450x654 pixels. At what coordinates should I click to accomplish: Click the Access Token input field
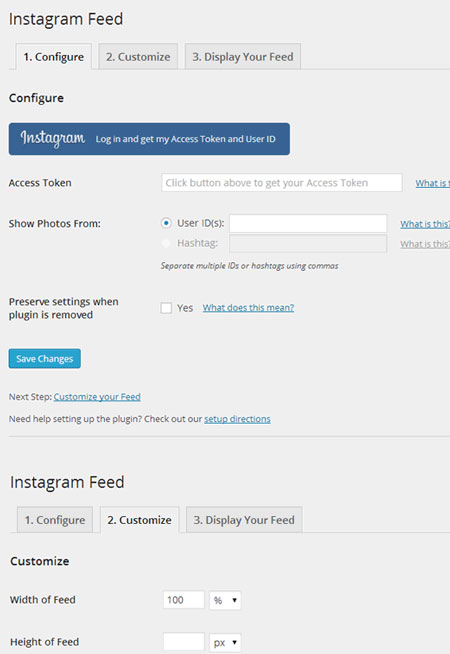click(x=282, y=183)
